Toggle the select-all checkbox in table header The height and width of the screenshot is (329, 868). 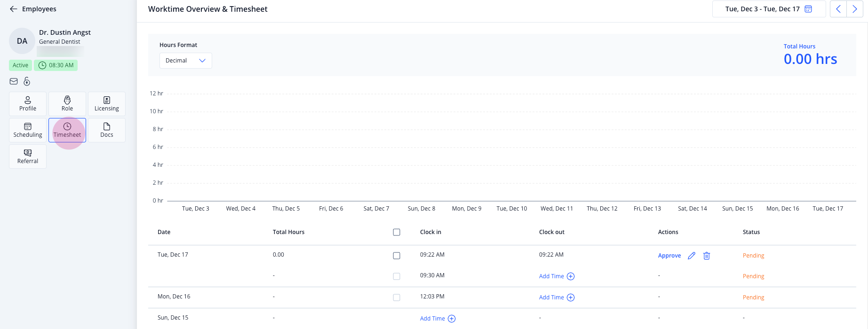pyautogui.click(x=397, y=232)
